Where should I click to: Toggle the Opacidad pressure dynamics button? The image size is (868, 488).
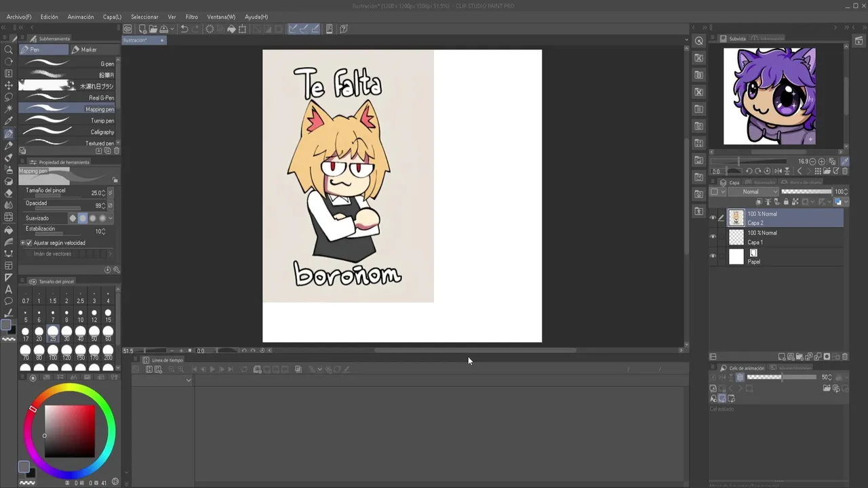111,205
